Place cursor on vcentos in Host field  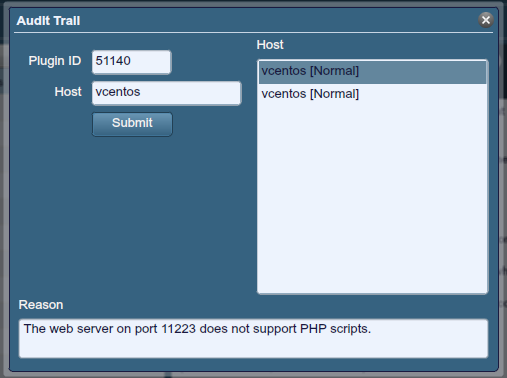click(x=118, y=92)
